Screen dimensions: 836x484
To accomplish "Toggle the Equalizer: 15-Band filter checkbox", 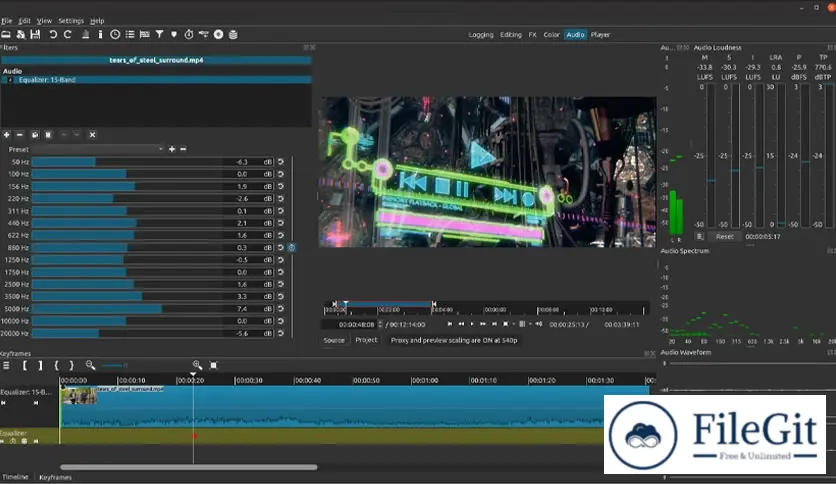I will (10, 80).
